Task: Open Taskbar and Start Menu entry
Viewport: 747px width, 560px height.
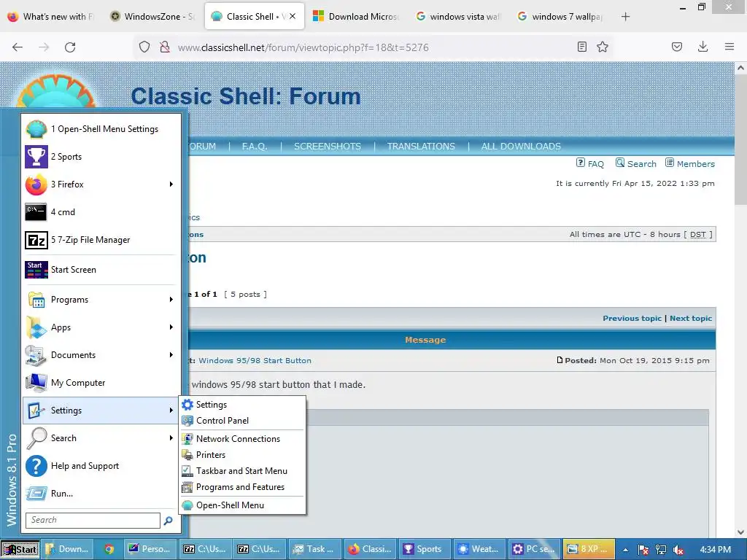Action: tap(244, 471)
